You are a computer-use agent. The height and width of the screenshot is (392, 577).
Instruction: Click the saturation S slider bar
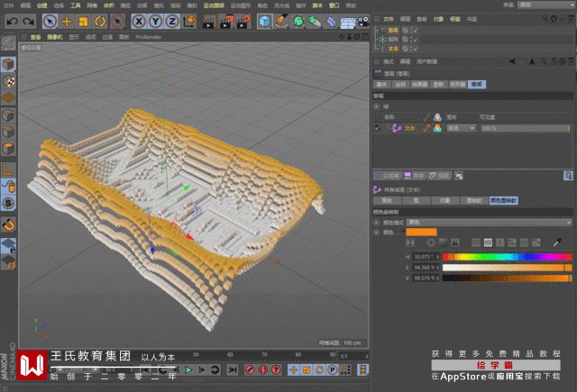(x=507, y=268)
